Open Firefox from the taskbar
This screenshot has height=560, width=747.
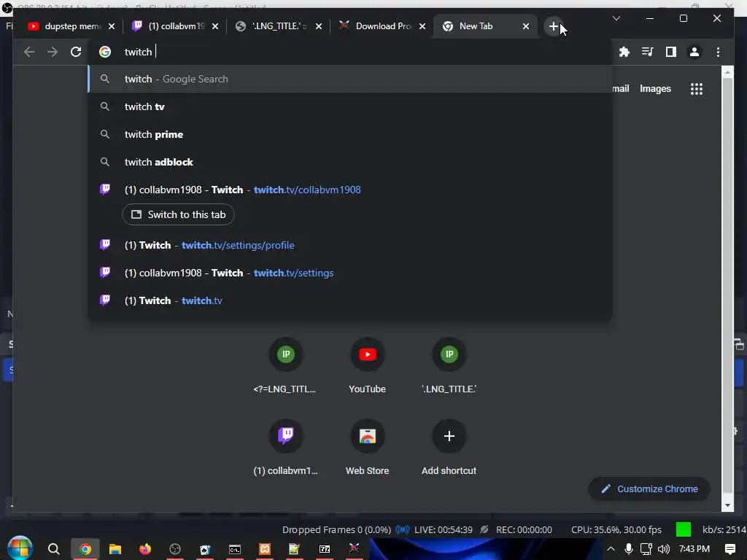point(145,549)
